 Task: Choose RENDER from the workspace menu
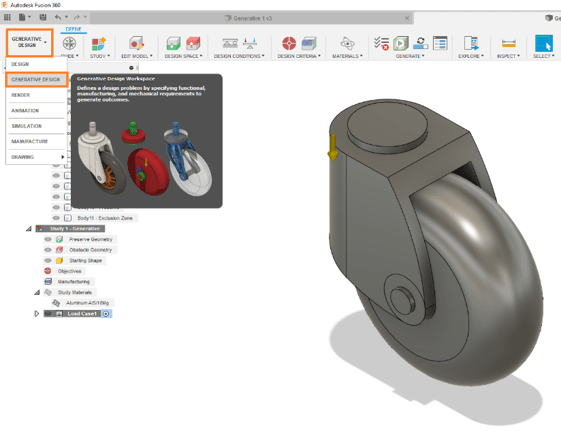pyautogui.click(x=36, y=95)
